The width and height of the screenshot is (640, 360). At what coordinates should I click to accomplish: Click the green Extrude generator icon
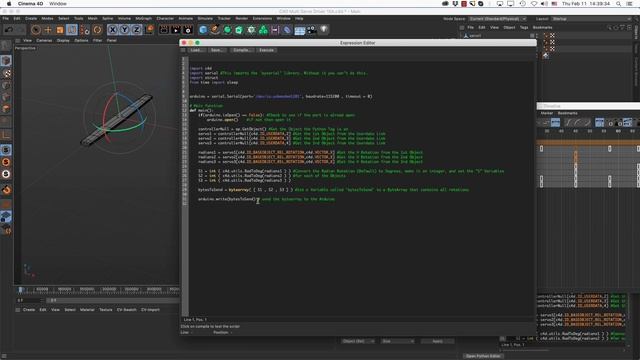[x=239, y=30]
